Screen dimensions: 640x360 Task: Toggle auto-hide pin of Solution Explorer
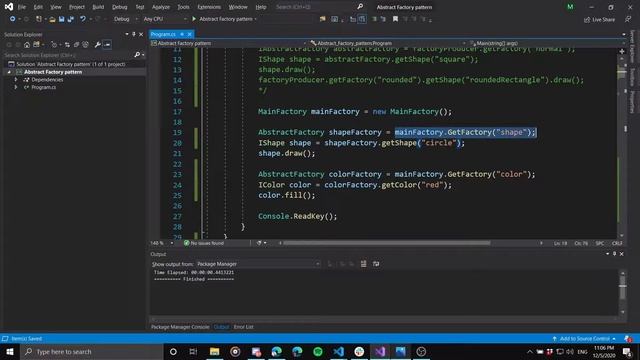click(x=133, y=34)
